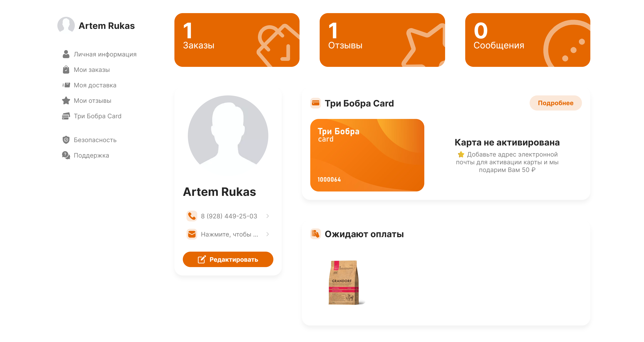Click the delivery box icon for Моя доставка
The image size is (644, 342).
click(66, 85)
